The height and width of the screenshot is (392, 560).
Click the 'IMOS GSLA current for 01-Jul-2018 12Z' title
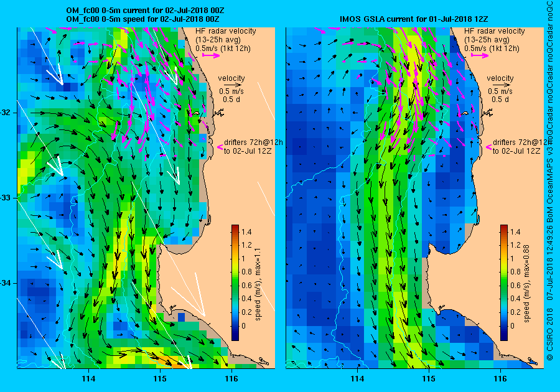(414, 19)
